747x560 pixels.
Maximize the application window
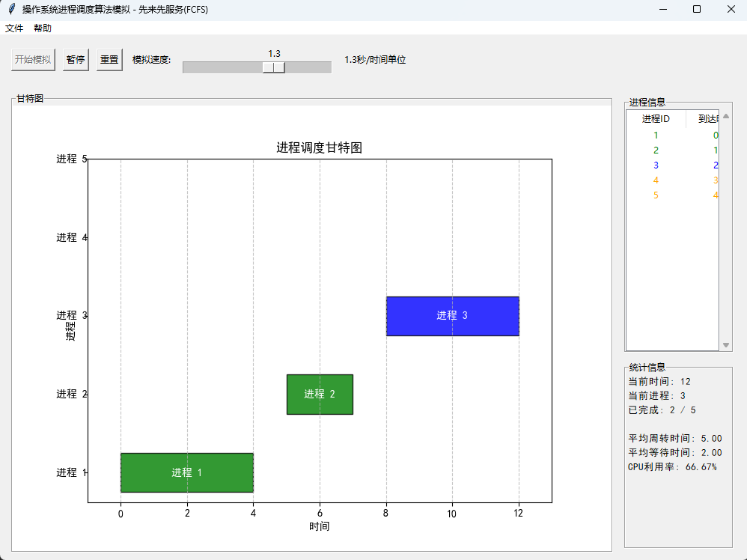coord(697,9)
